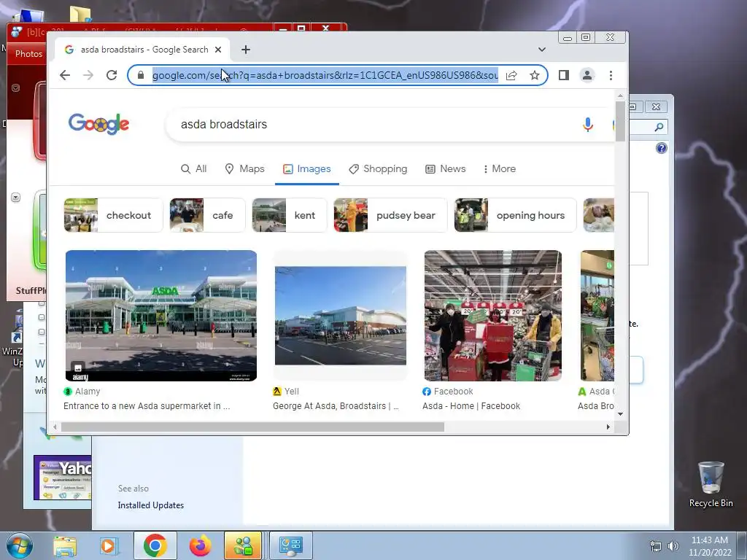
Task: Click the Control Panel taskbar icon
Action: pyautogui.click(x=291, y=545)
